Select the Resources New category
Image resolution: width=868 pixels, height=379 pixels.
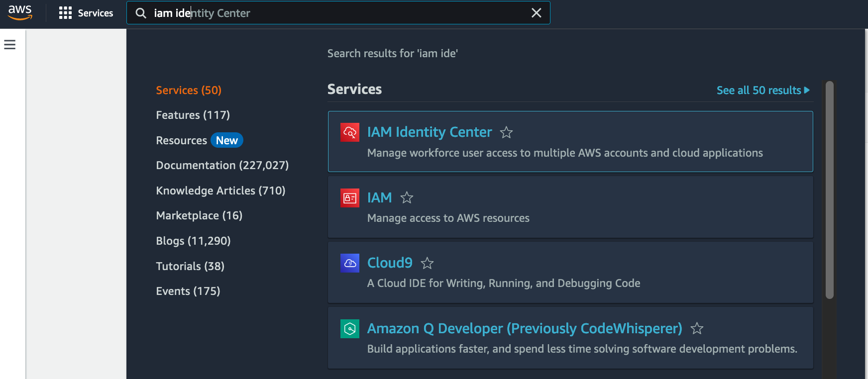pyautogui.click(x=200, y=140)
